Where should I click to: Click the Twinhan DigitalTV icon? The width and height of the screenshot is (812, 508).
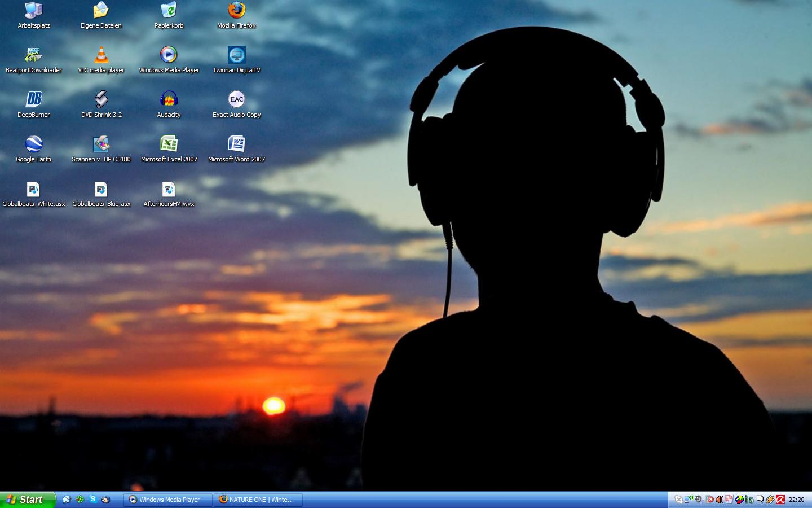236,55
